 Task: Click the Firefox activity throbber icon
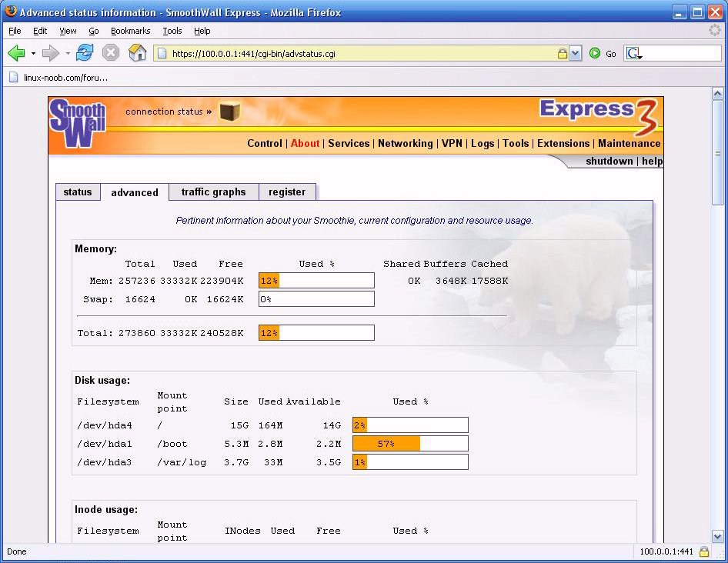[715, 31]
